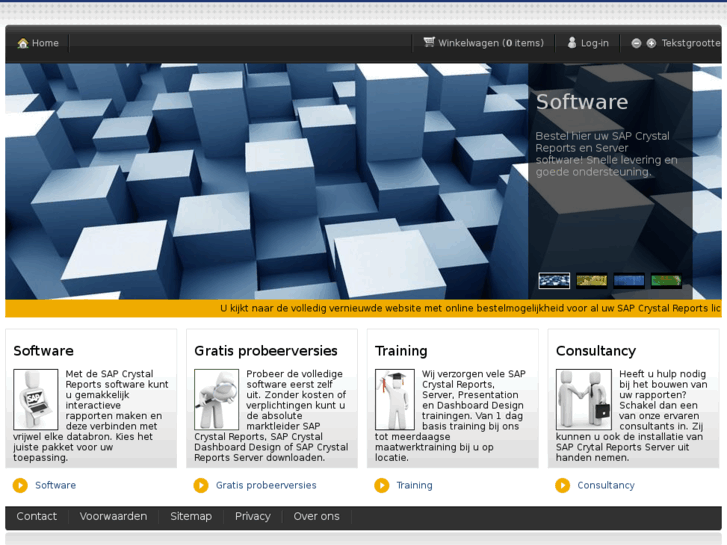
Task: Open the Gratis probeerversies link
Action: coord(266,485)
